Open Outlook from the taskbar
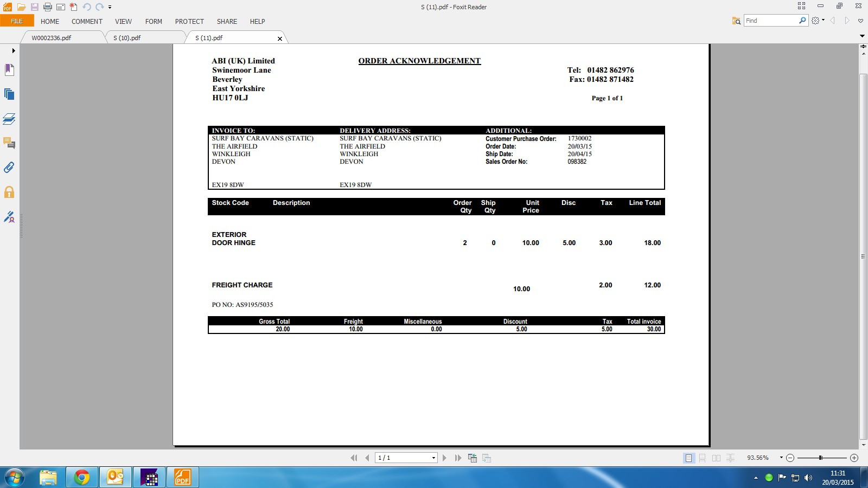 (116, 478)
